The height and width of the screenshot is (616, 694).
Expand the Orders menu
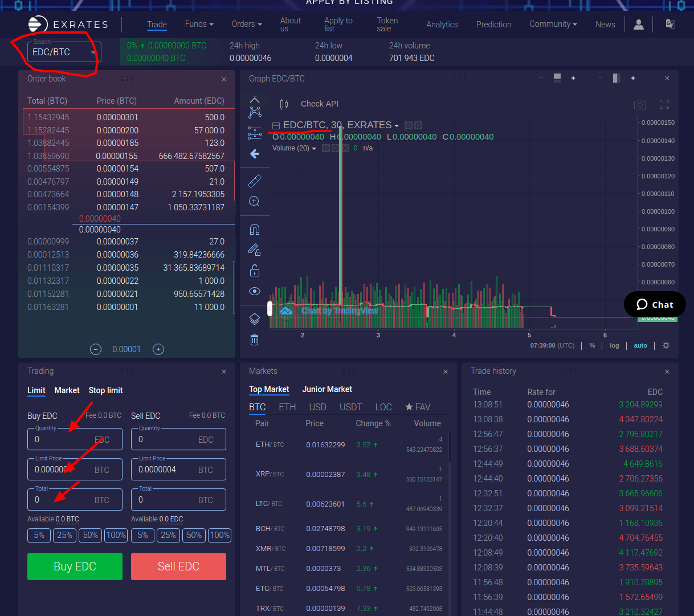click(x=247, y=24)
